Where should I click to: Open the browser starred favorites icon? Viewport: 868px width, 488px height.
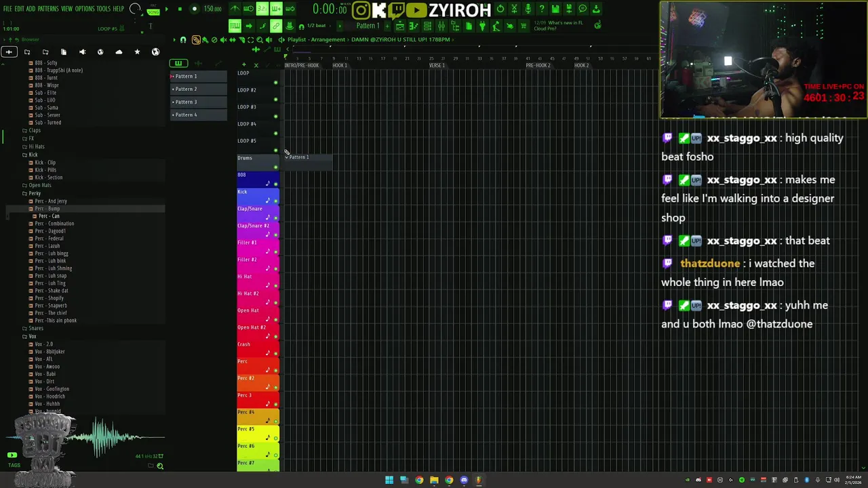137,52
